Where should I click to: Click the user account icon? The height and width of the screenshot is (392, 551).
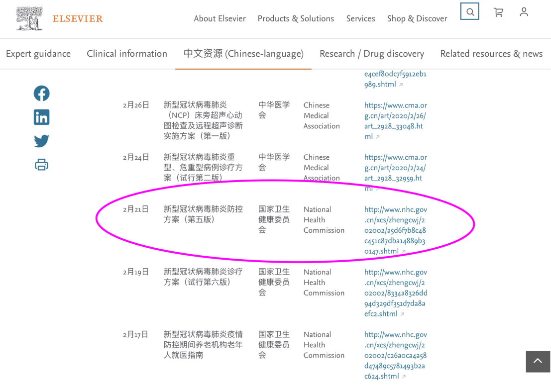click(x=524, y=12)
